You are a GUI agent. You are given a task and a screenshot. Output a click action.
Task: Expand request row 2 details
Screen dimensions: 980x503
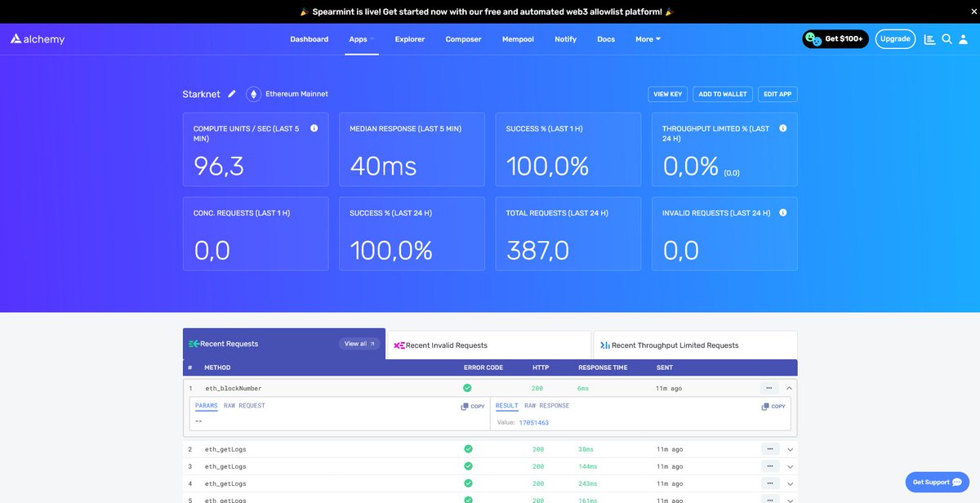(790, 449)
